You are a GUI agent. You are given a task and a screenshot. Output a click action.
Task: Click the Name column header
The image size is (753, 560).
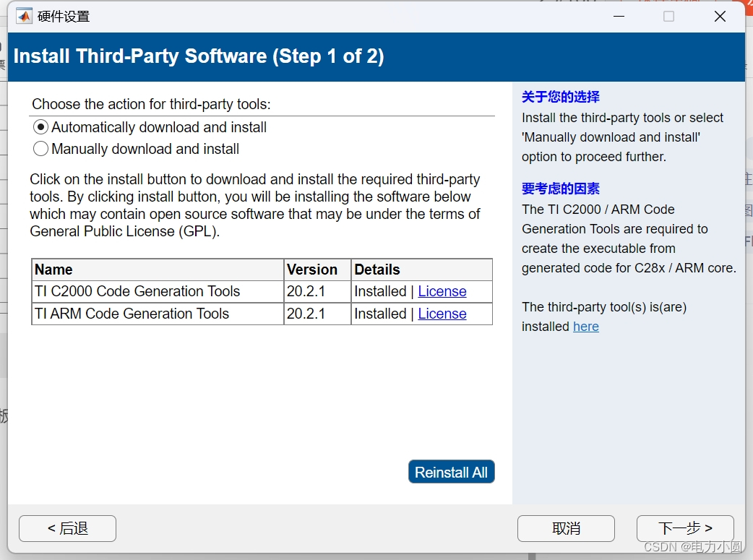[158, 270]
